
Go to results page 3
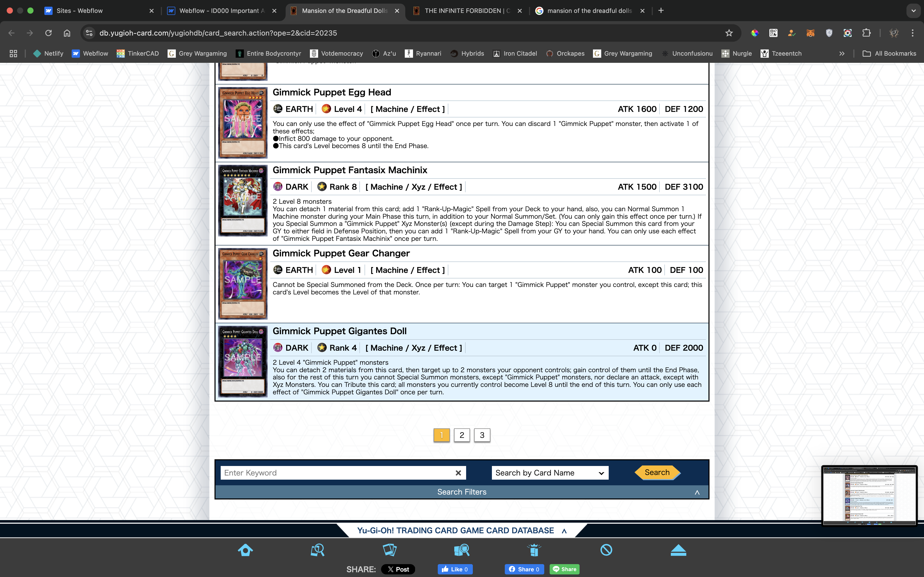482,435
